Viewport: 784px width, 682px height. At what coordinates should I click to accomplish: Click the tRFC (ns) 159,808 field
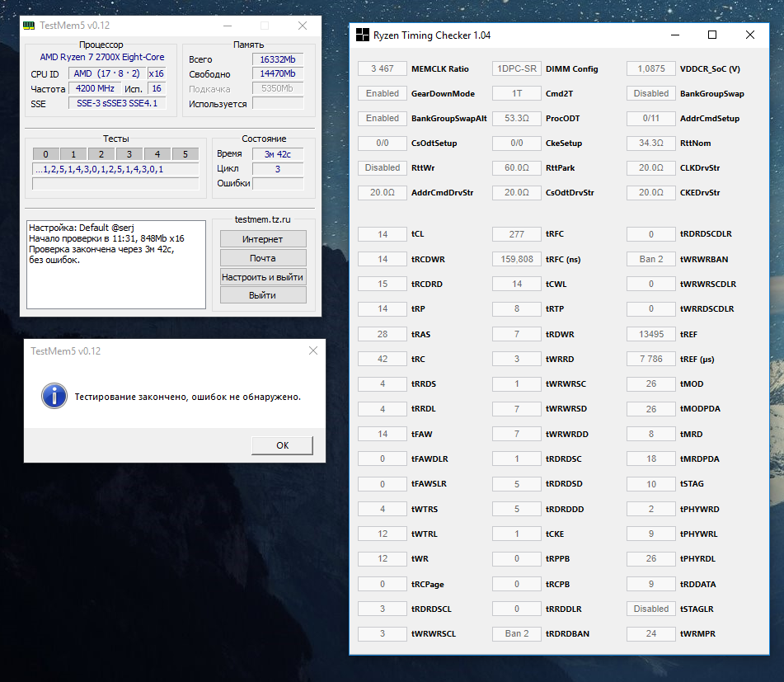(x=517, y=259)
